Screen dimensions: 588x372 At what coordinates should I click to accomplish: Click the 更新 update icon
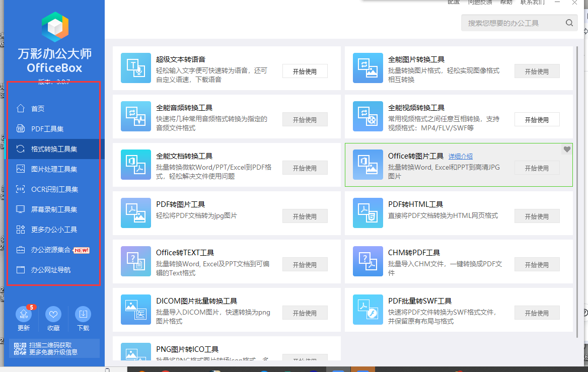tap(24, 314)
